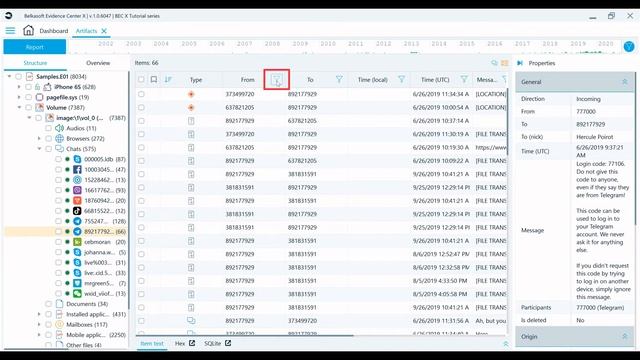
Task: Open the Overview tab
Action: [x=98, y=63]
